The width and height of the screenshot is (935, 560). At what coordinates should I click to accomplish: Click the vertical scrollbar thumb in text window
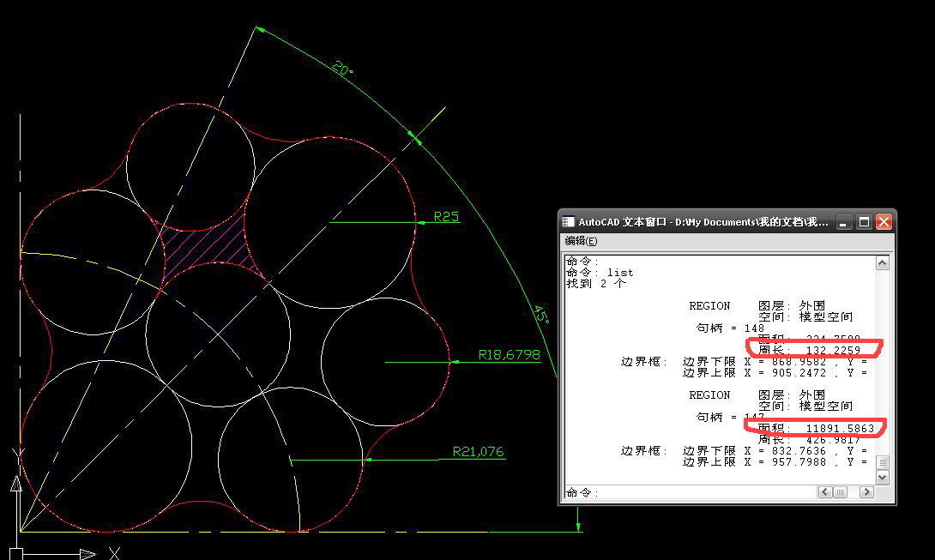click(883, 462)
